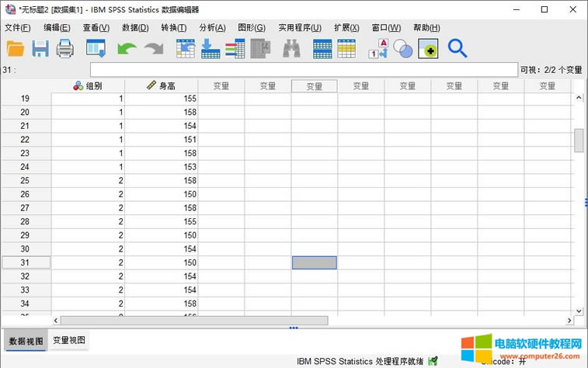Click the magnifying glass search icon
Image resolution: width=588 pixels, height=368 pixels.
coord(458,49)
